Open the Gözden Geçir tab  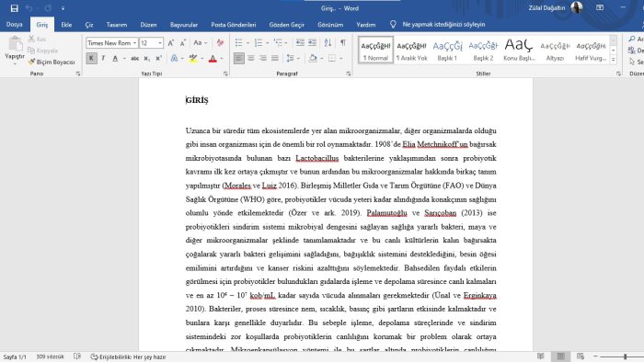tap(287, 25)
